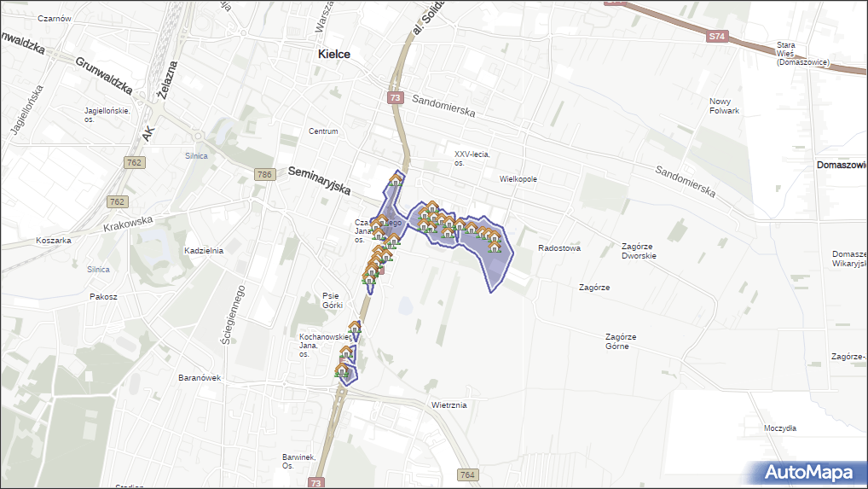Click the large blue shaded area's southern tip
Viewport: 868px width, 489px height.
click(x=491, y=291)
